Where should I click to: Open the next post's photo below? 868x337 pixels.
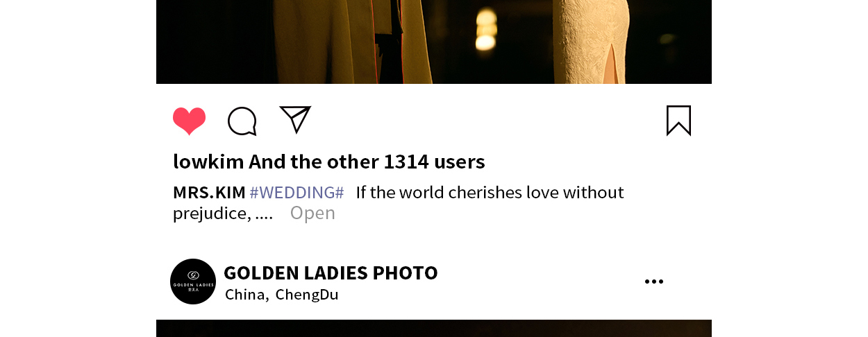(434, 329)
